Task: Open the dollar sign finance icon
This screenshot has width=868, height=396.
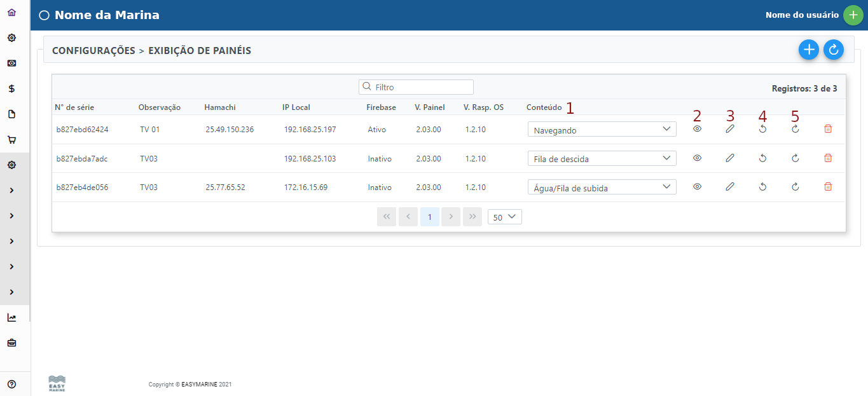Action: click(11, 89)
